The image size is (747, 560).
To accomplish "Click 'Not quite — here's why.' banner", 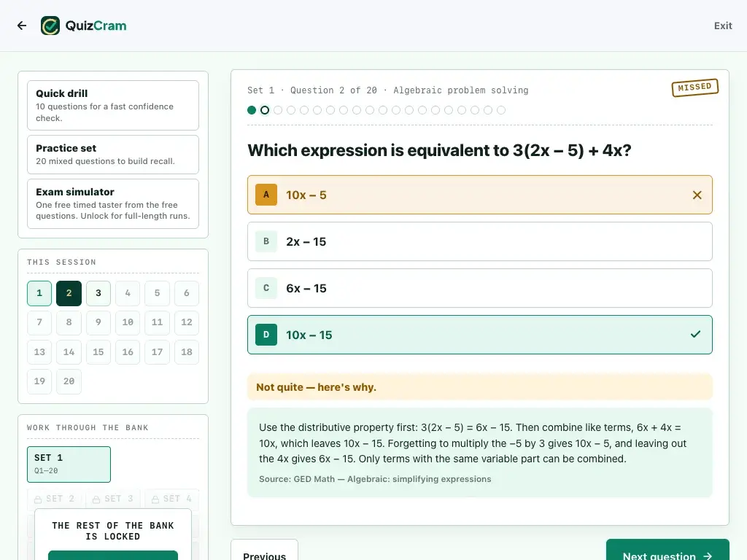I will pyautogui.click(x=480, y=387).
